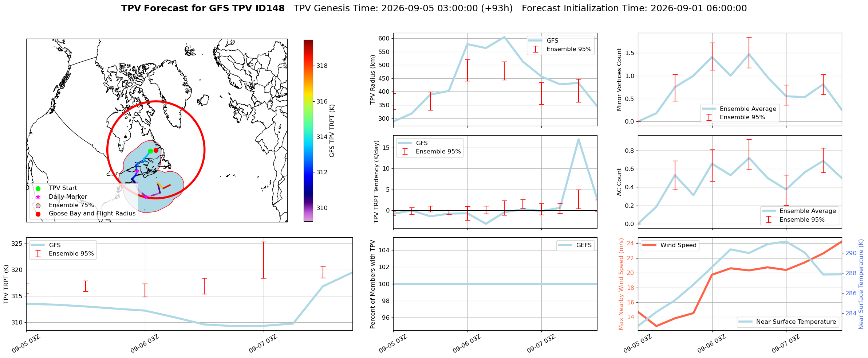Click 'GFS' in the TRPT Tendency legend
The width and height of the screenshot is (868, 358).
click(x=422, y=143)
